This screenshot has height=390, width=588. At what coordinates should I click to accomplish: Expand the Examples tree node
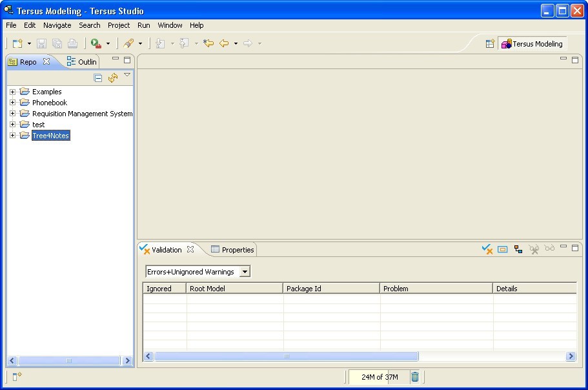12,91
